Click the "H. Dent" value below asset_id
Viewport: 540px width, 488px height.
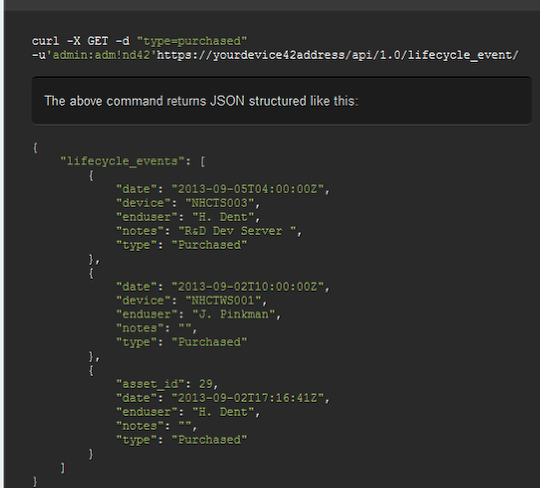coord(223,412)
